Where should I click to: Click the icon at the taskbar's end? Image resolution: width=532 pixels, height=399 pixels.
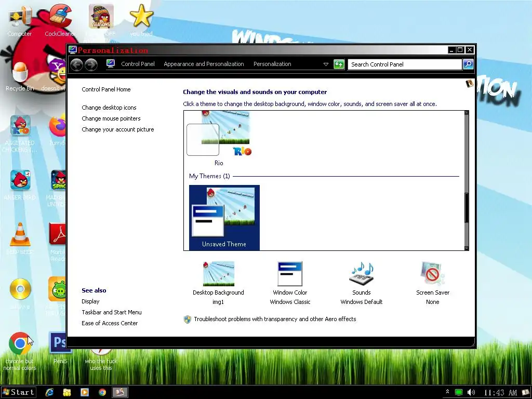[526, 393]
